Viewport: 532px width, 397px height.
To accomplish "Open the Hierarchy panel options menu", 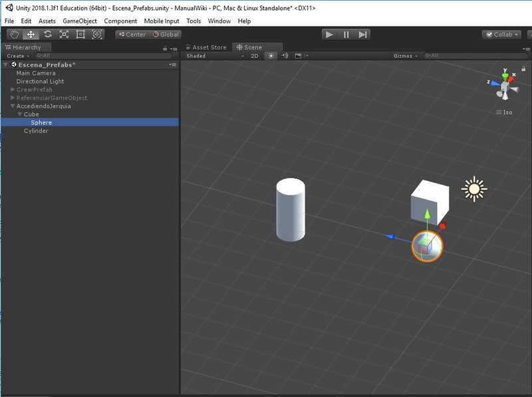I will [x=174, y=49].
